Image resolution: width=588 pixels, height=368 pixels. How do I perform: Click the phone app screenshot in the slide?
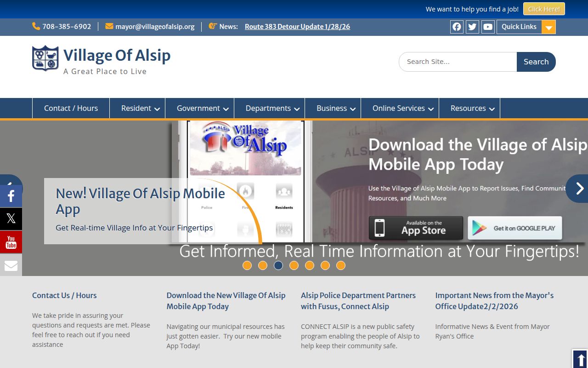click(x=246, y=181)
